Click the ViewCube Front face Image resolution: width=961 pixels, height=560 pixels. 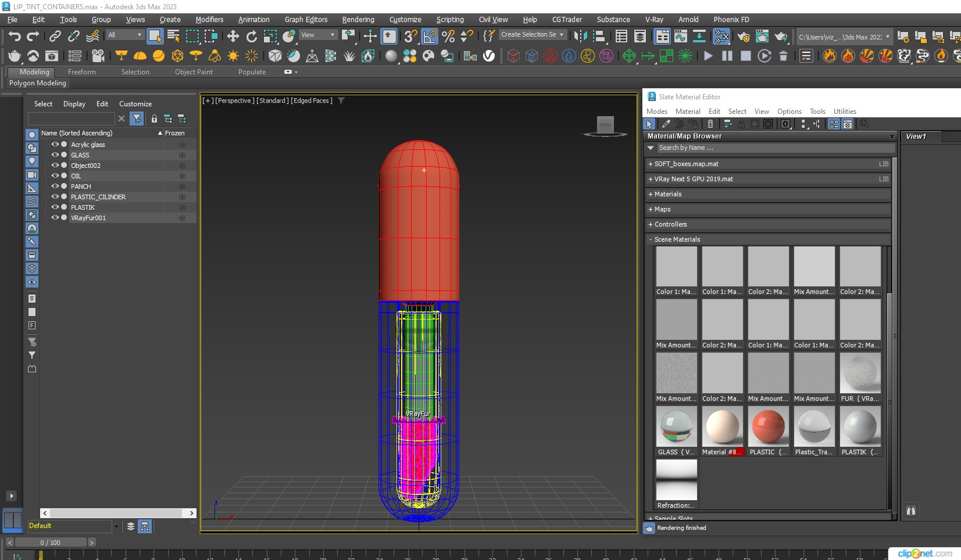coord(605,124)
